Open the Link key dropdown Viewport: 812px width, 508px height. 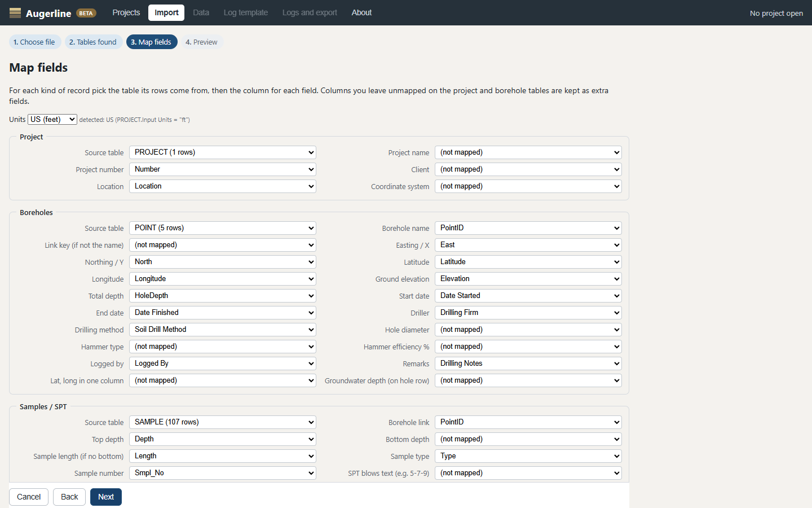click(x=223, y=245)
